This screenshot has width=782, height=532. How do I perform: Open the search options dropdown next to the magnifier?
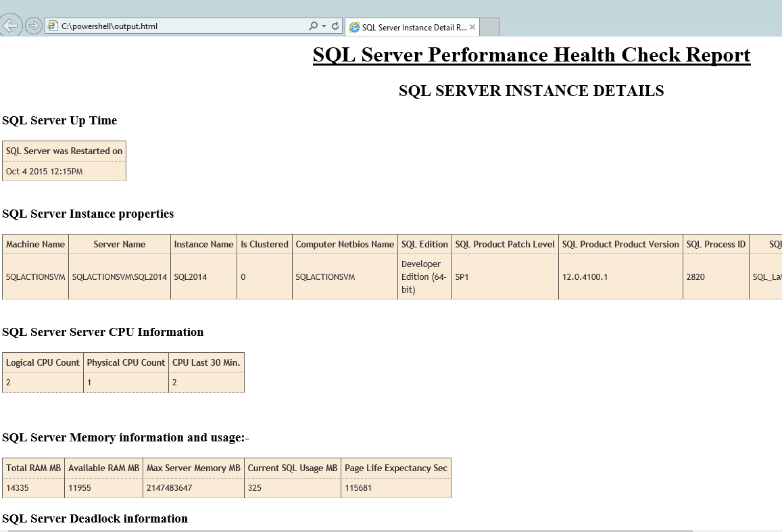(323, 25)
